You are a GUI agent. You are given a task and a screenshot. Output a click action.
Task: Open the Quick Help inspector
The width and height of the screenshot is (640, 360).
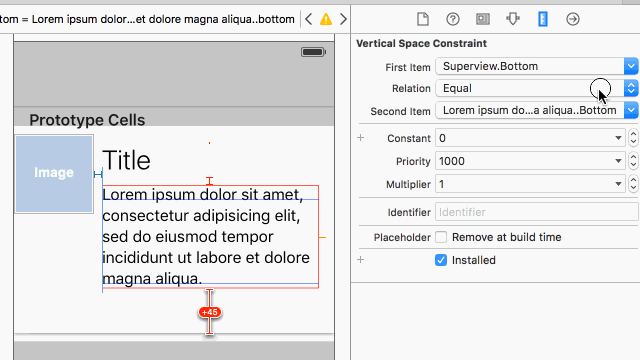coord(453,19)
